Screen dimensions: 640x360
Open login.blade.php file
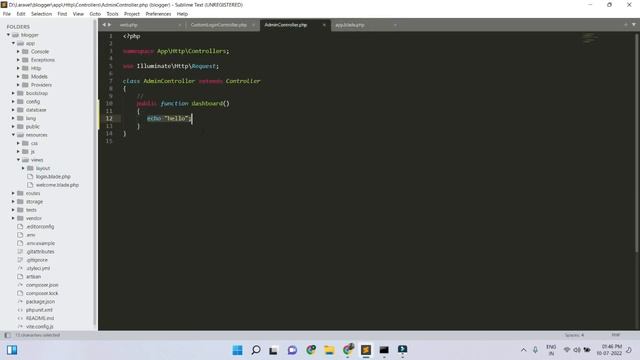53,176
